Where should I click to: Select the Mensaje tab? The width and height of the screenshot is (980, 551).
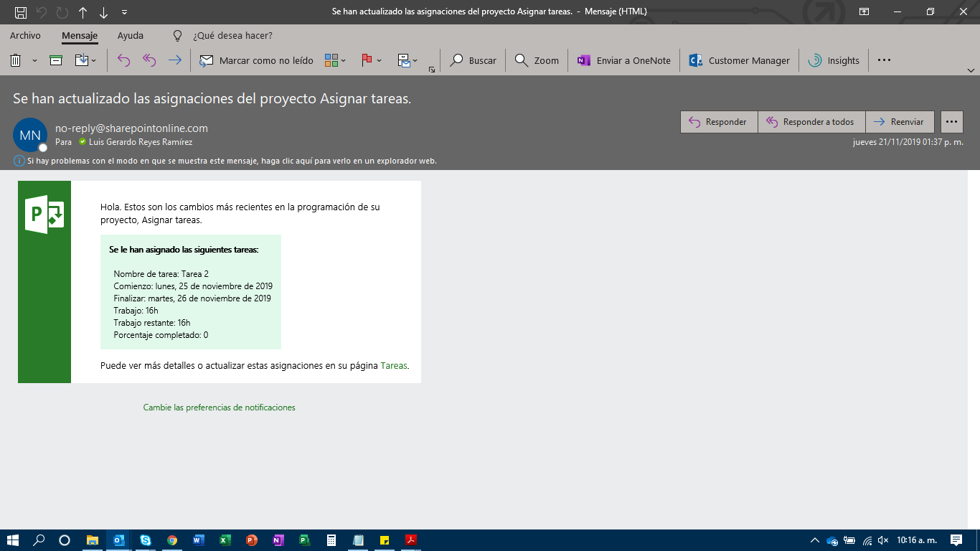(x=80, y=35)
